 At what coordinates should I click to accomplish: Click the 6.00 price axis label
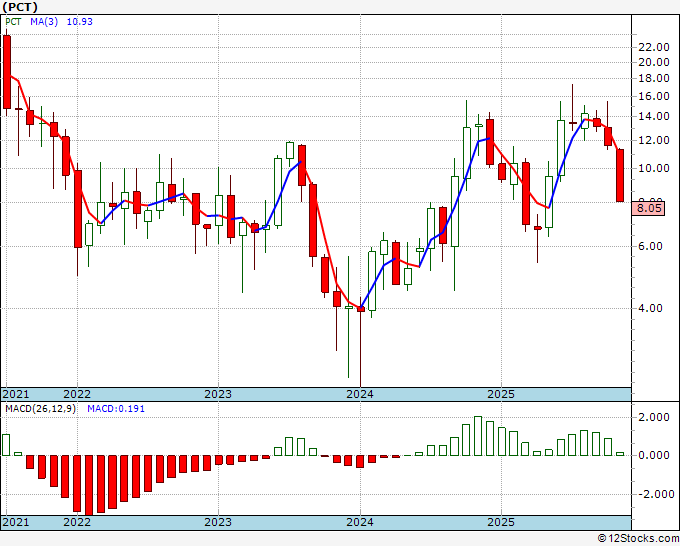(650, 246)
